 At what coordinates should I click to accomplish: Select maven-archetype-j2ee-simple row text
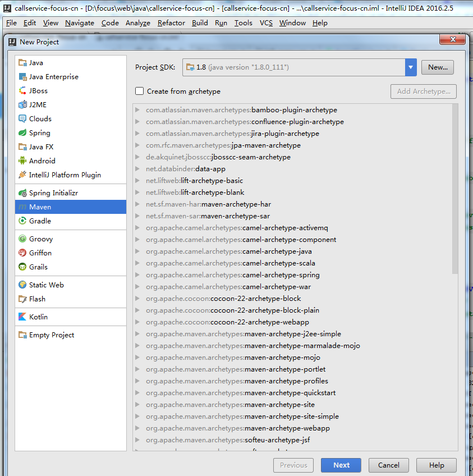244,334
